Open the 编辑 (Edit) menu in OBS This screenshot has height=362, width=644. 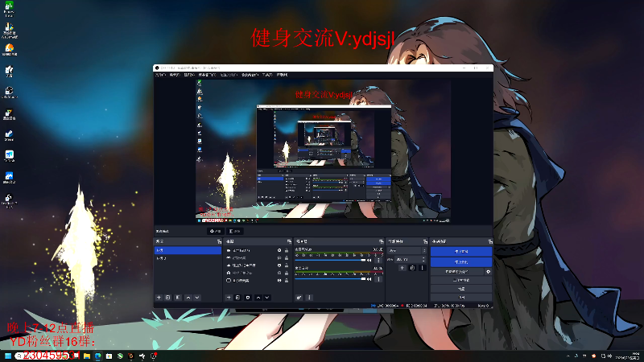point(175,75)
